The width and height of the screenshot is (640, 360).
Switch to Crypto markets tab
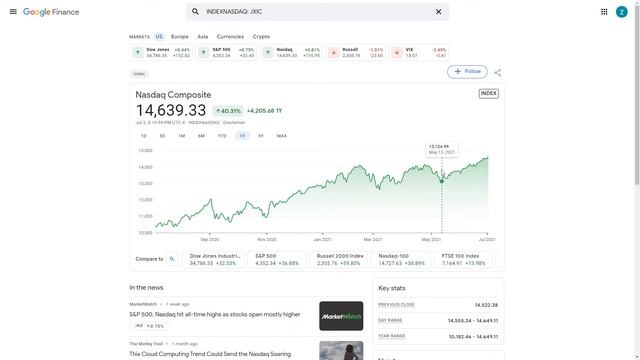point(261,36)
